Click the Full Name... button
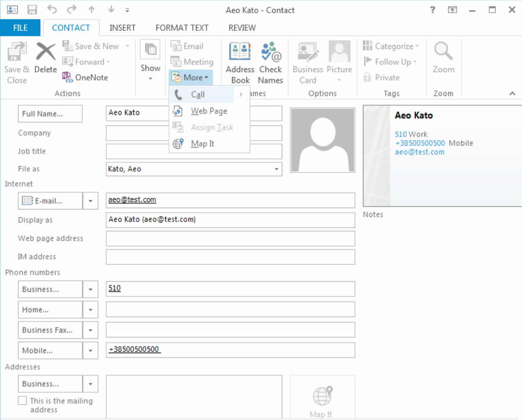The height and width of the screenshot is (420, 522). [x=50, y=114]
